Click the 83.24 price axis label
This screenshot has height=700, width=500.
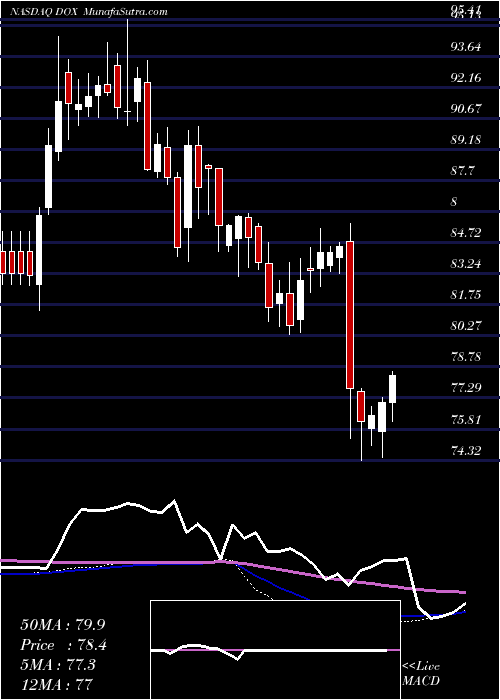pyautogui.click(x=466, y=264)
